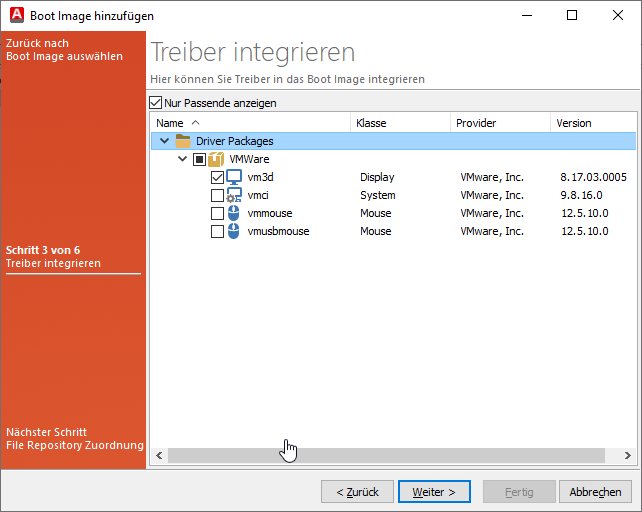This screenshot has height=512, width=642.
Task: Select the 'VMWare' tree item label
Action: point(249,159)
